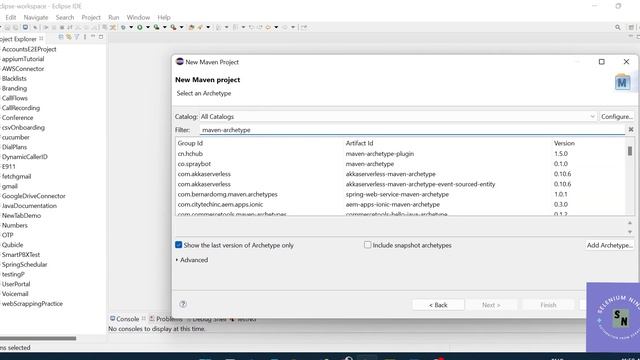This screenshot has width=640, height=360.
Task: Select the maven-archetype-plugin row
Action: [x=401, y=154]
